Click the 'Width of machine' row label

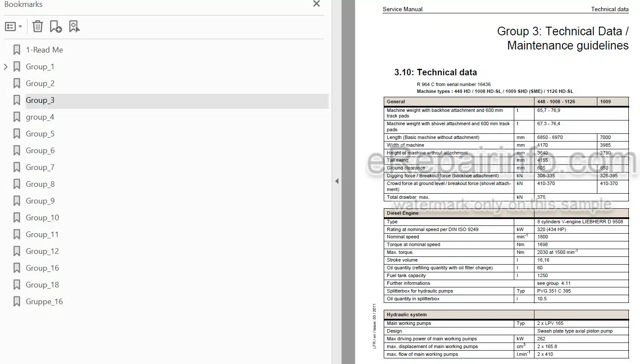pyautogui.click(x=405, y=145)
